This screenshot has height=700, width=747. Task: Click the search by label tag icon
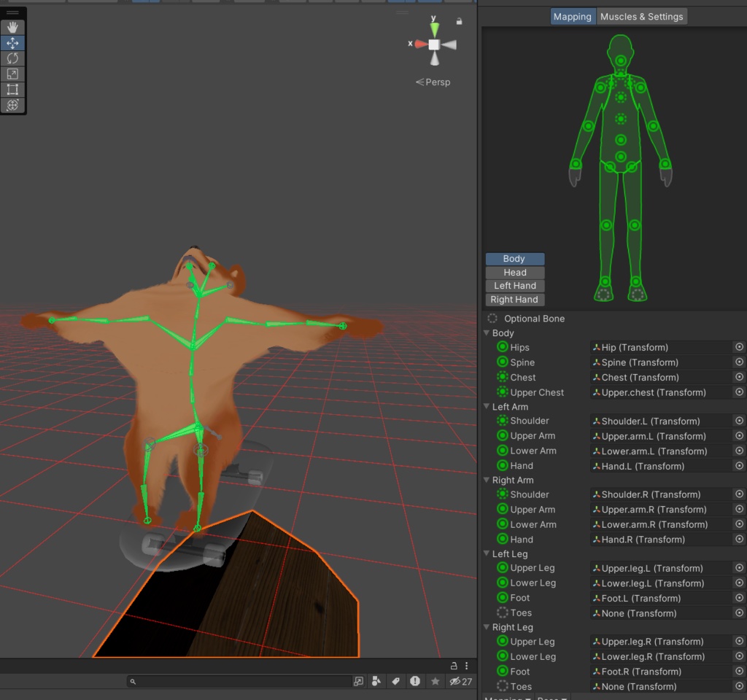396,681
